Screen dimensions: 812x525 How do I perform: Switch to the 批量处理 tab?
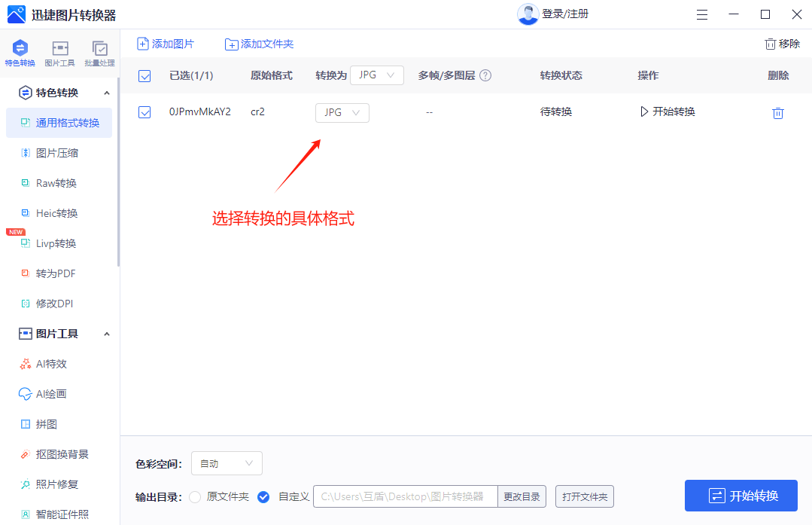pyautogui.click(x=99, y=53)
